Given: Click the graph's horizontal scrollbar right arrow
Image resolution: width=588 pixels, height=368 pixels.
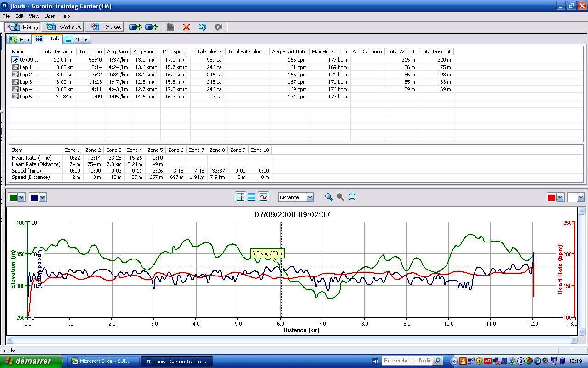Looking at the screenshot, I should coord(574,340).
